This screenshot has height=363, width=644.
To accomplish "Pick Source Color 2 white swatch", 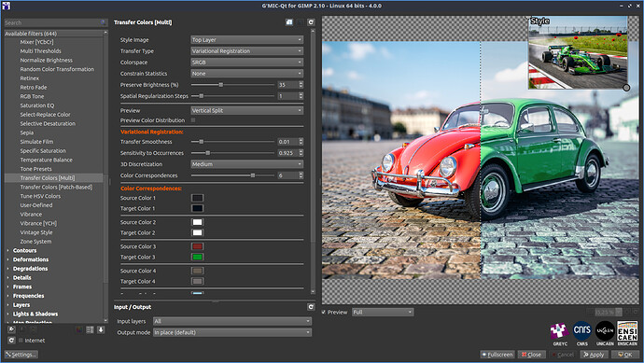I will click(198, 222).
